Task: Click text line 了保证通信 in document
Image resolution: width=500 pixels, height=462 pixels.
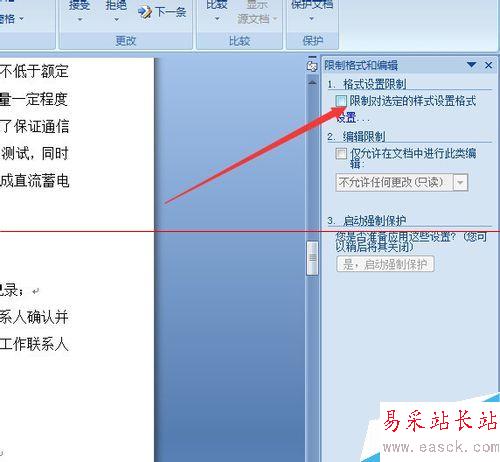Action: 34,126
